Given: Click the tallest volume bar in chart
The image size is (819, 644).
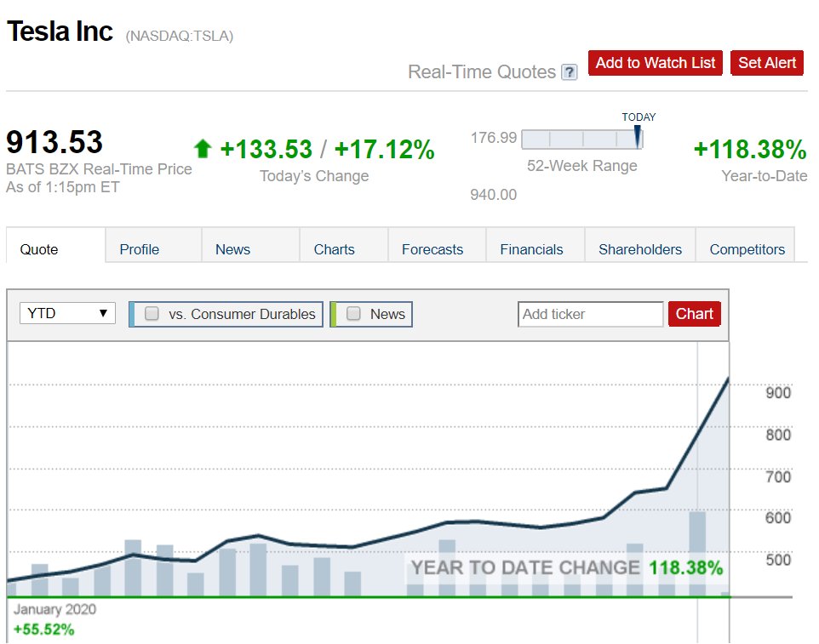Looking at the screenshot, I should (697, 554).
